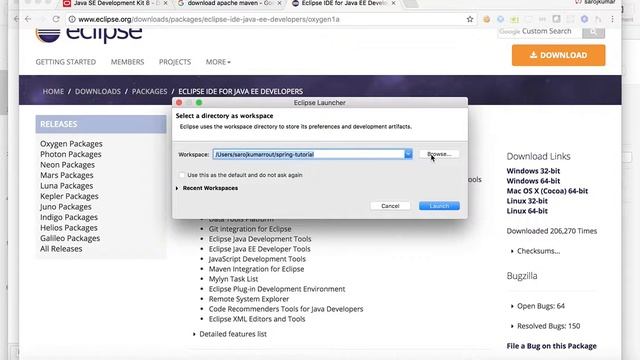Click the RELEASES sidebar header
Image resolution: width=640 pixels, height=360 pixels.
click(101, 124)
